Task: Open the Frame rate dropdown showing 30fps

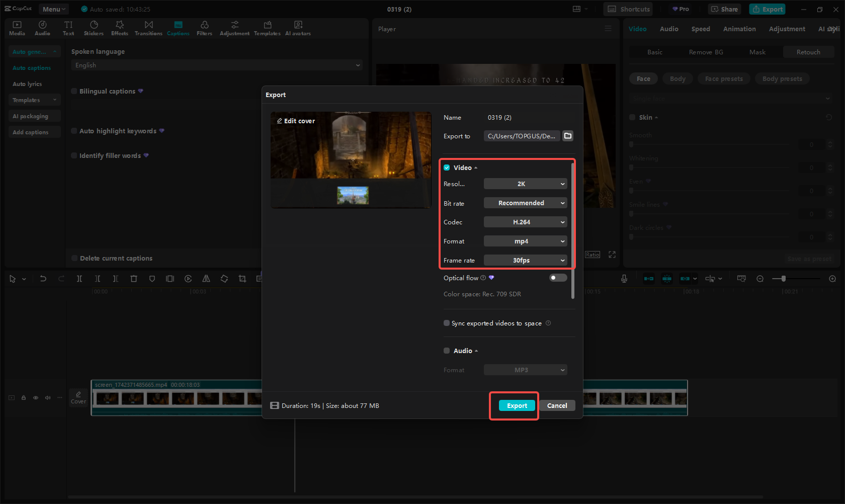Action: pyautogui.click(x=525, y=261)
